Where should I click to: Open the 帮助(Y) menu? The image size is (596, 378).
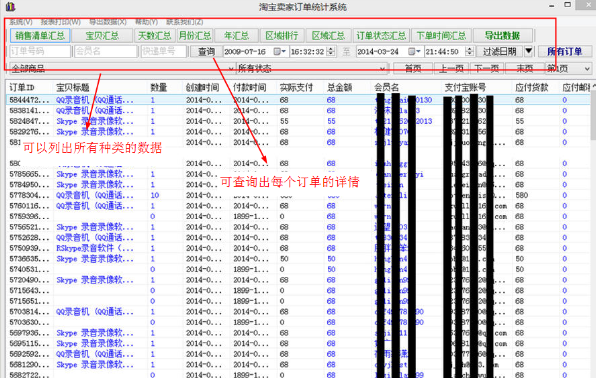click(146, 22)
